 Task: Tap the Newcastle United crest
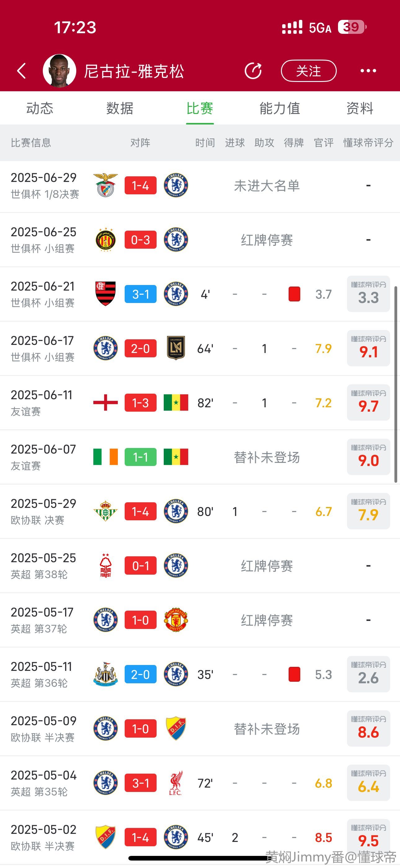coord(105,674)
